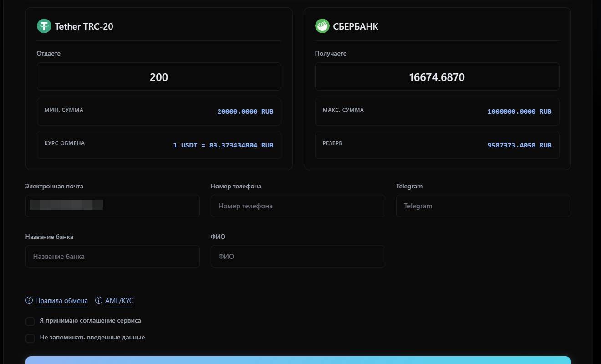Select the ФИО input field
Image resolution: width=601 pixels, height=364 pixels.
click(298, 256)
